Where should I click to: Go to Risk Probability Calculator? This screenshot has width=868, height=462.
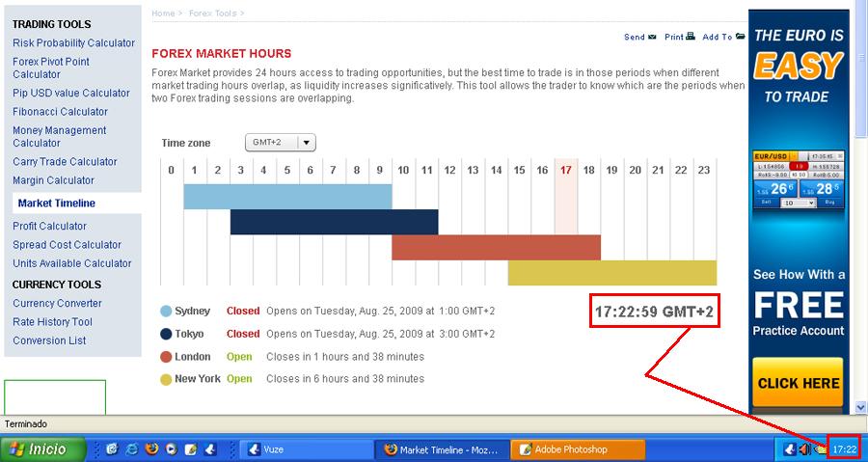73,43
